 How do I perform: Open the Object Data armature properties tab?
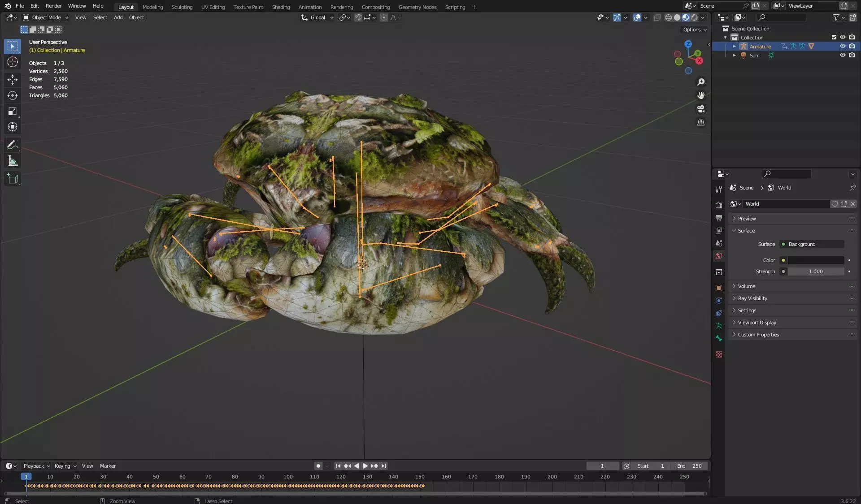tap(719, 326)
